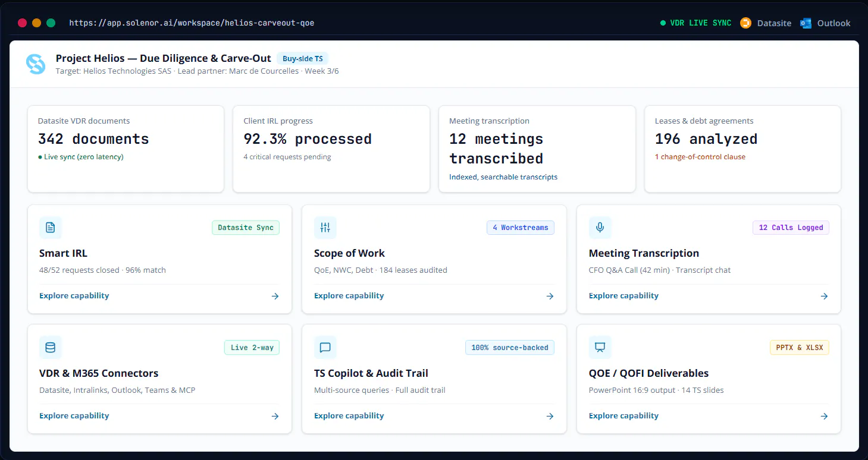
Task: Open Explore capability under Smart IRL
Action: (x=74, y=295)
